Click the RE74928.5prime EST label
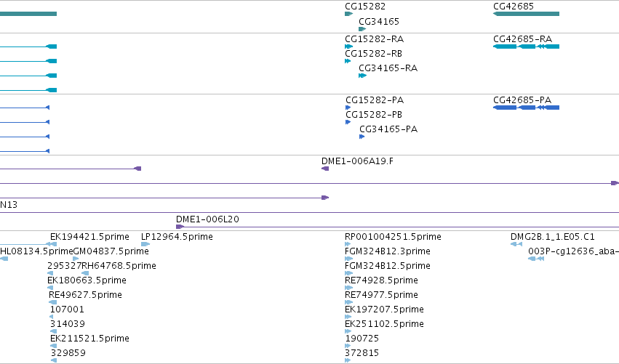 [x=381, y=280]
